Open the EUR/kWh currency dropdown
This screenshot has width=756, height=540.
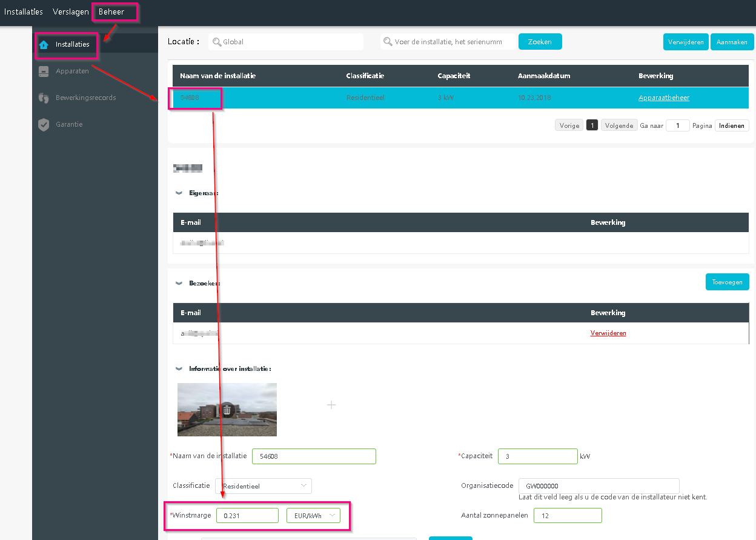pos(313,516)
